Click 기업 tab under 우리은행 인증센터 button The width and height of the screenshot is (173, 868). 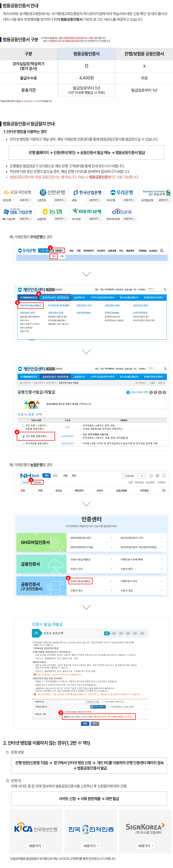[62, 256]
